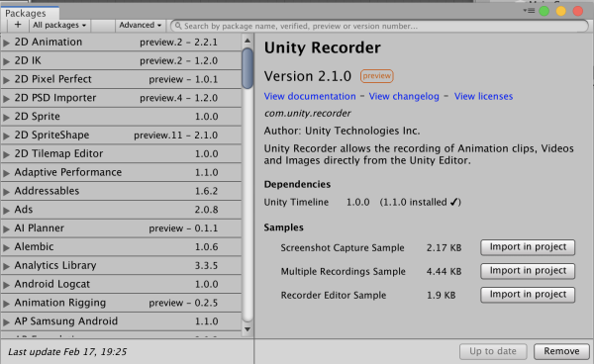Expand the 2D Animation package arrow
The image size is (594, 364).
[6, 43]
